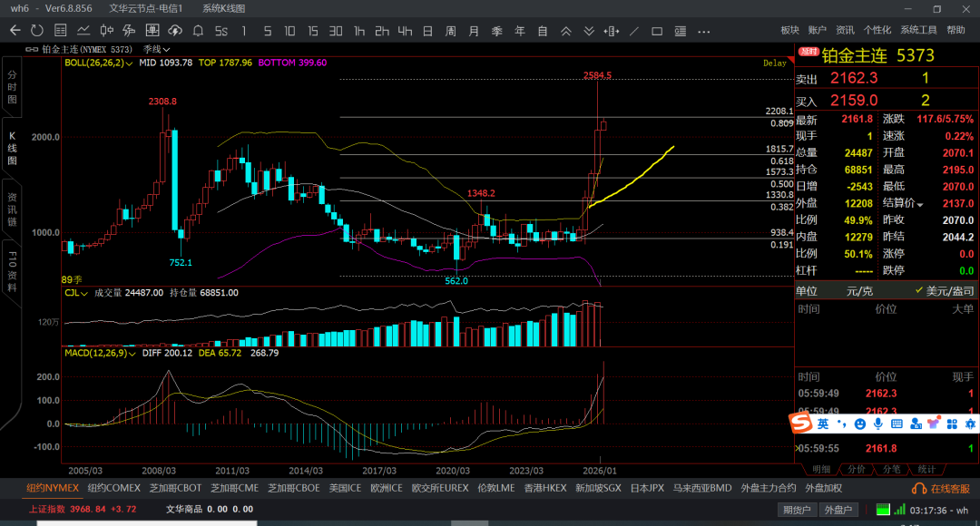This screenshot has width=980, height=526.
Task: Open the price alert bell icon
Action: pyautogui.click(x=198, y=31)
